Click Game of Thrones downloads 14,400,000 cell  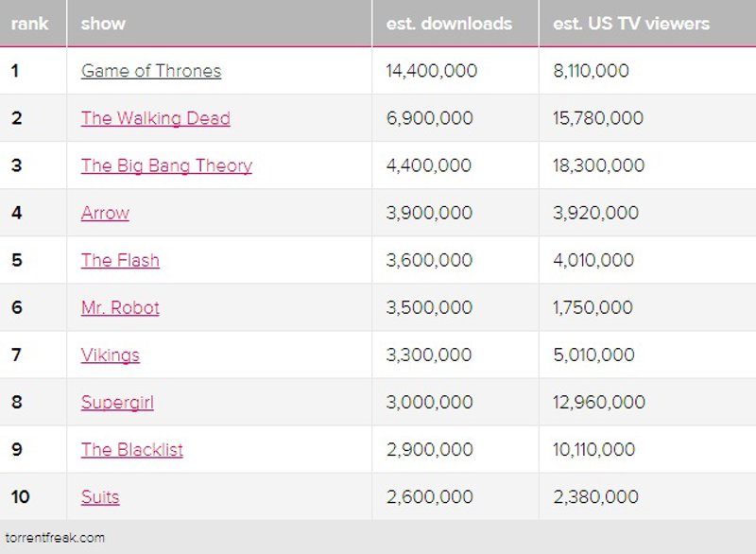pos(432,71)
